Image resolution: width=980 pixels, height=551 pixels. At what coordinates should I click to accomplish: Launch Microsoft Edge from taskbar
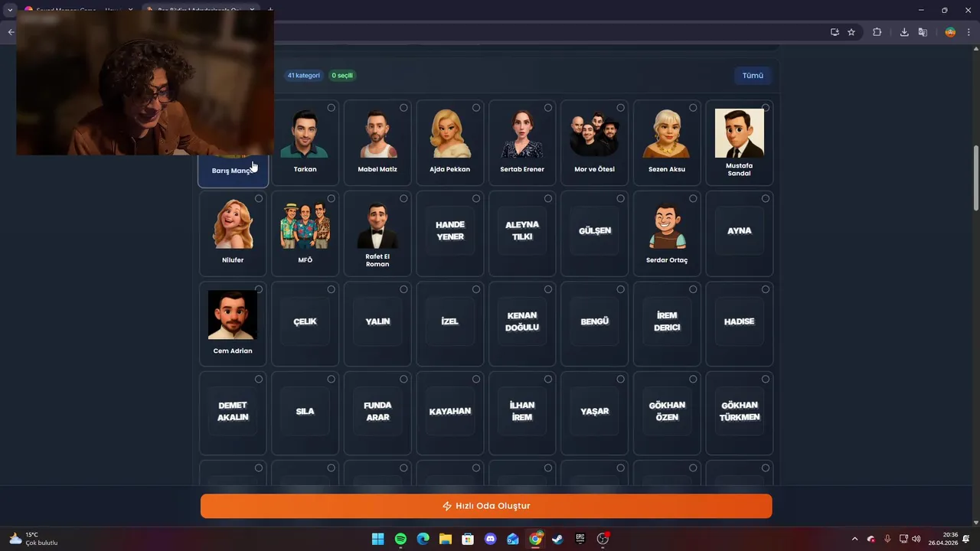[423, 539]
